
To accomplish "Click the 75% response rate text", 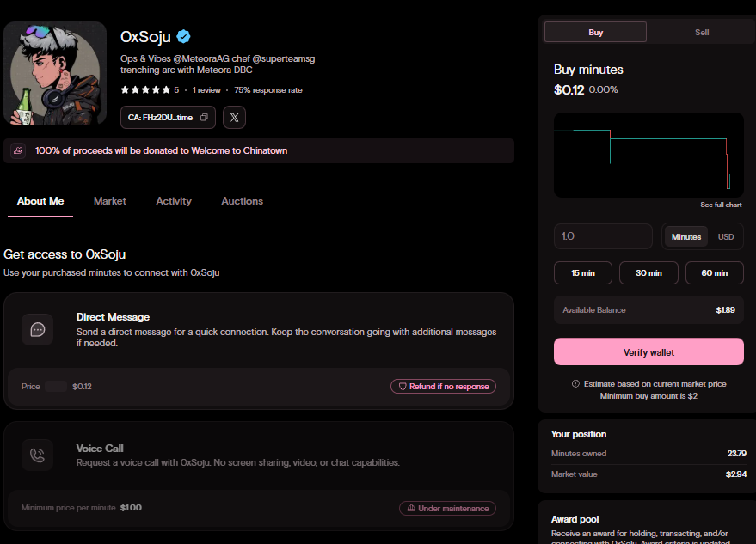I will pyautogui.click(x=268, y=90).
